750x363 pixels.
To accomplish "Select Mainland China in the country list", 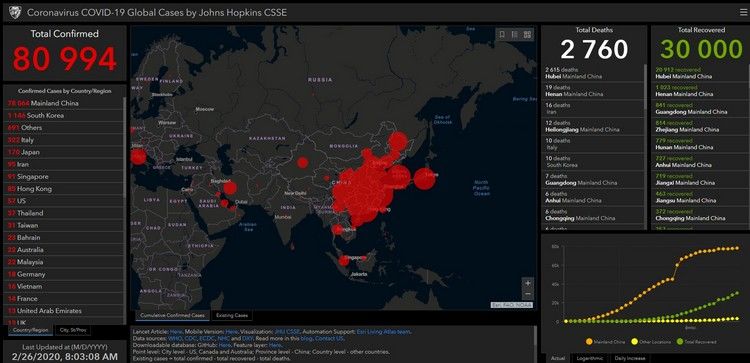I will coord(63,103).
